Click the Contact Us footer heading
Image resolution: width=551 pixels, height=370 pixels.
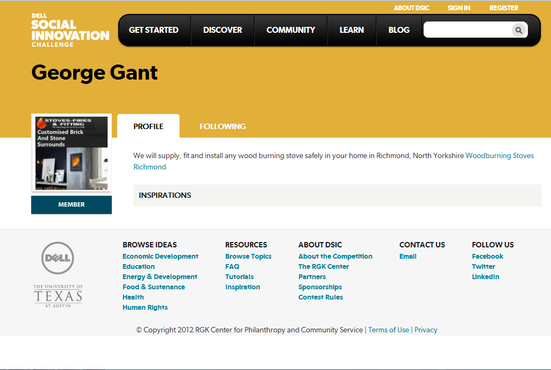point(422,245)
